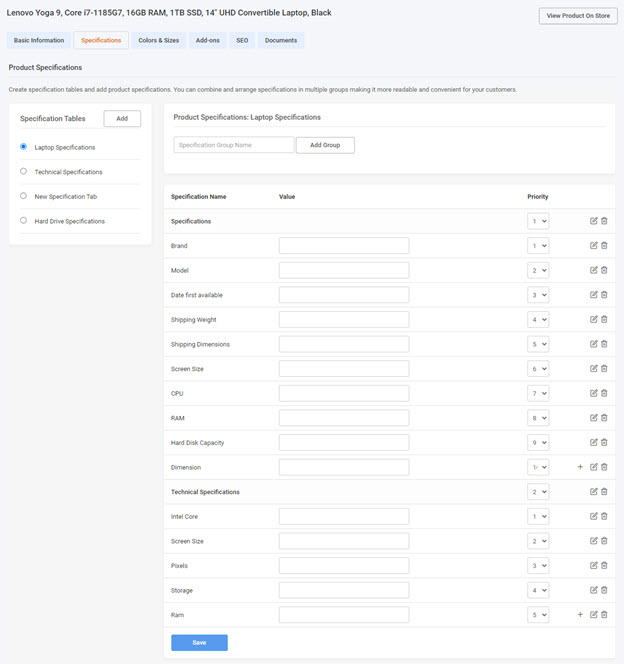Click the Screen Size value field under Specifications
The height and width of the screenshot is (664, 624).
344,369
